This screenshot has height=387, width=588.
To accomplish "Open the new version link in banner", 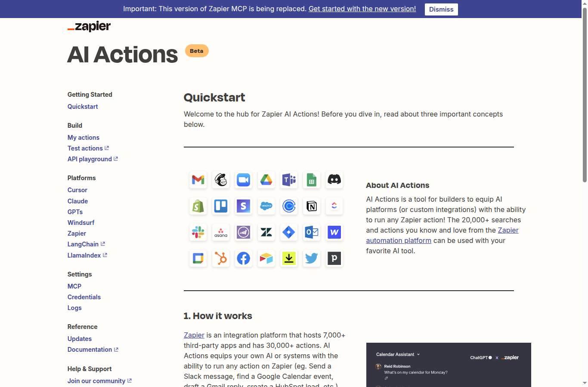I will (362, 9).
